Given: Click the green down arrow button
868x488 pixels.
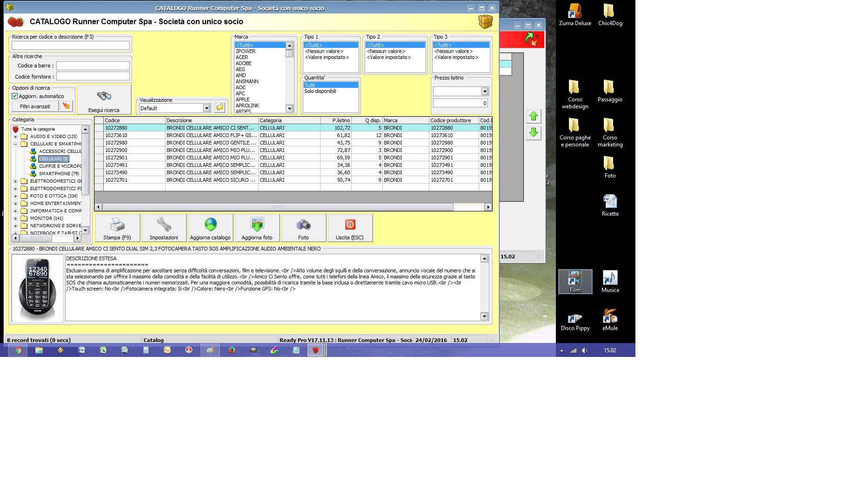Looking at the screenshot, I should (534, 132).
